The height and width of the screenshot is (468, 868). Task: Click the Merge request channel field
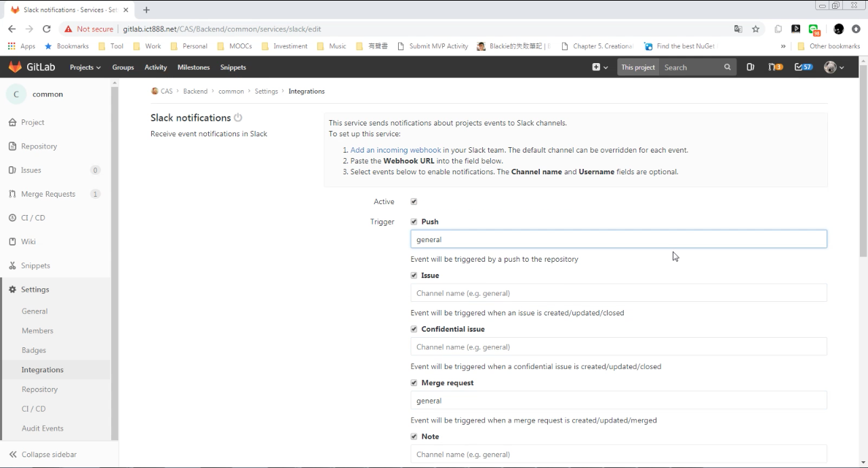pyautogui.click(x=618, y=401)
